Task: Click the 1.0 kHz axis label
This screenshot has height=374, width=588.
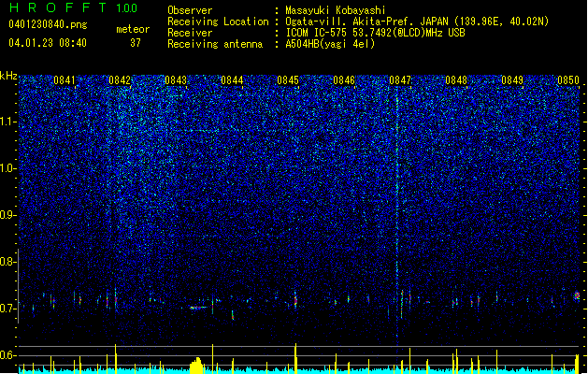Action: tap(7, 168)
